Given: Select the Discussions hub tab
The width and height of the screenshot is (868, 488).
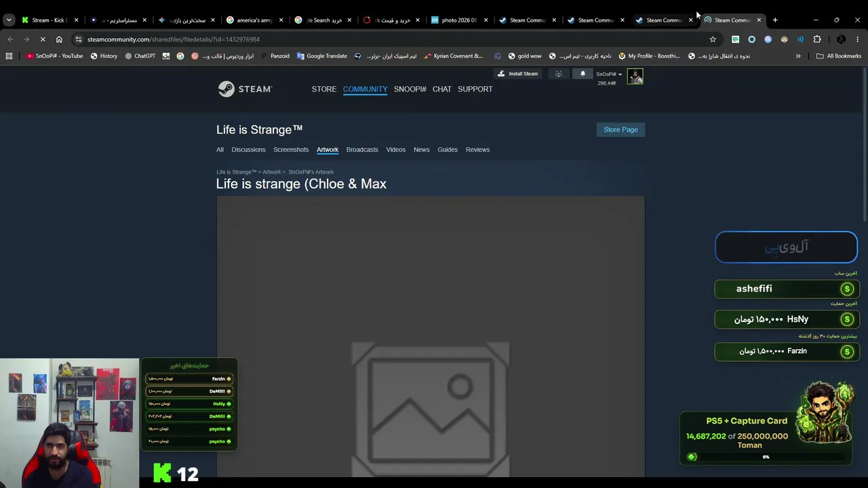Looking at the screenshot, I should coord(248,150).
